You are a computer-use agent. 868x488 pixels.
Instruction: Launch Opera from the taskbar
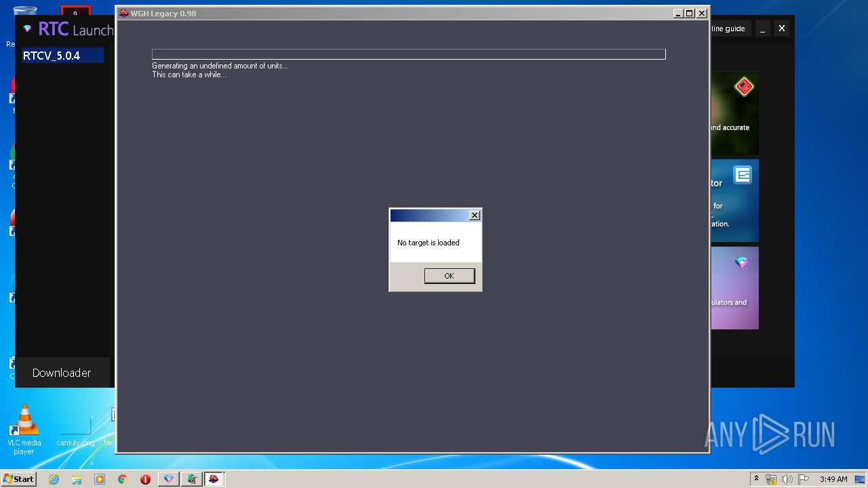point(145,479)
